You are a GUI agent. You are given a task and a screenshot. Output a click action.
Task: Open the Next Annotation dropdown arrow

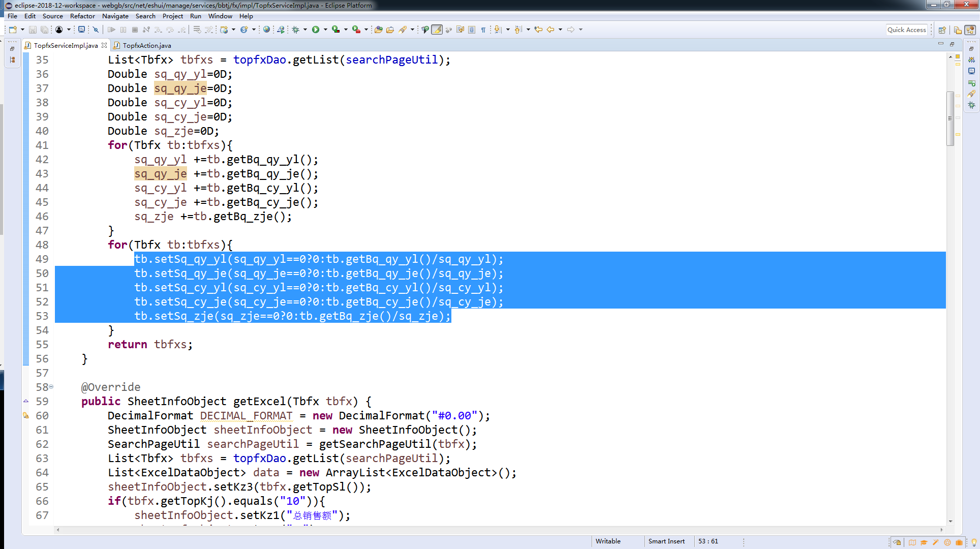click(x=508, y=29)
